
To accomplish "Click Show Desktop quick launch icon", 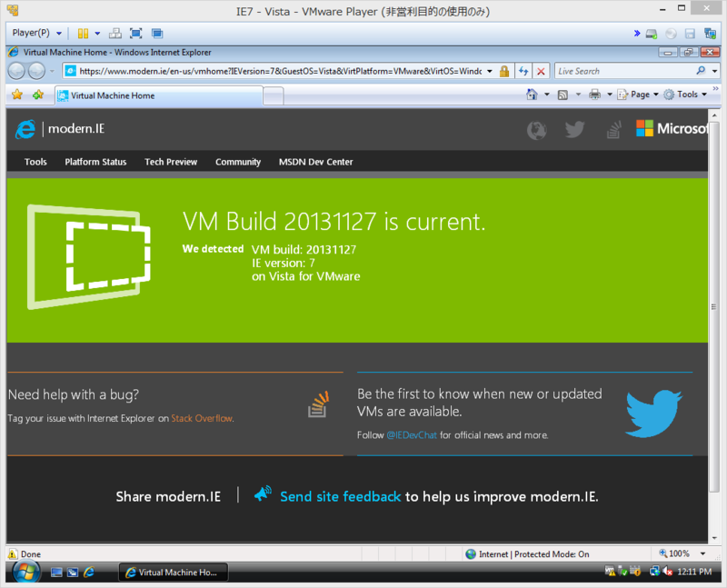I will coord(56,573).
